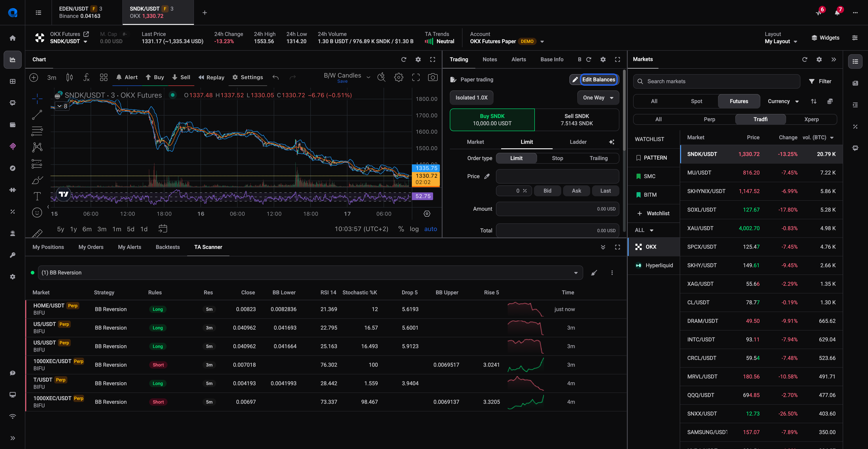This screenshot has height=449, width=868.
Task: Undo the last chart action
Action: (x=276, y=77)
